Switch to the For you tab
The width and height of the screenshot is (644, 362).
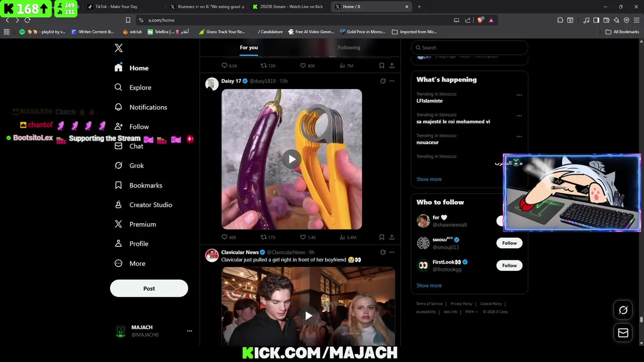click(249, 47)
